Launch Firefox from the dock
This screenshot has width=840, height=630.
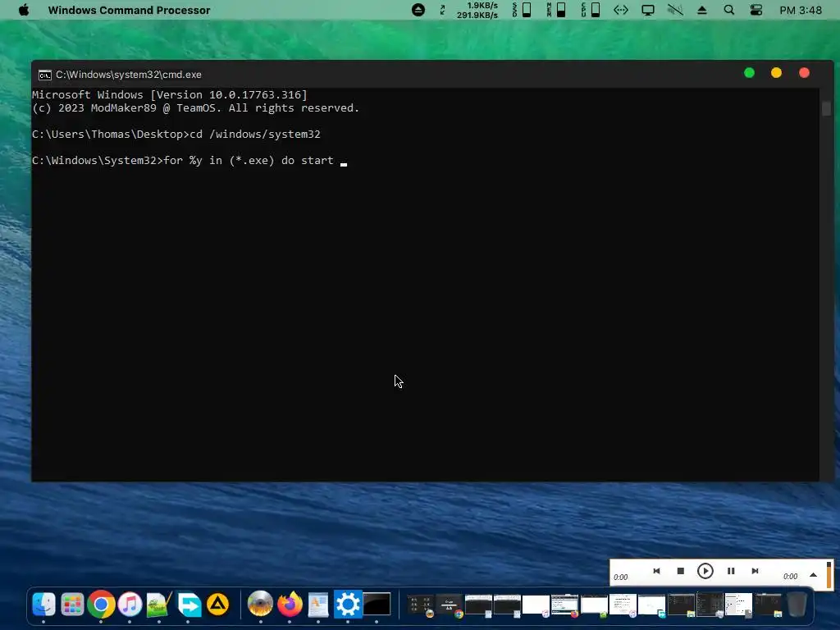(x=290, y=605)
